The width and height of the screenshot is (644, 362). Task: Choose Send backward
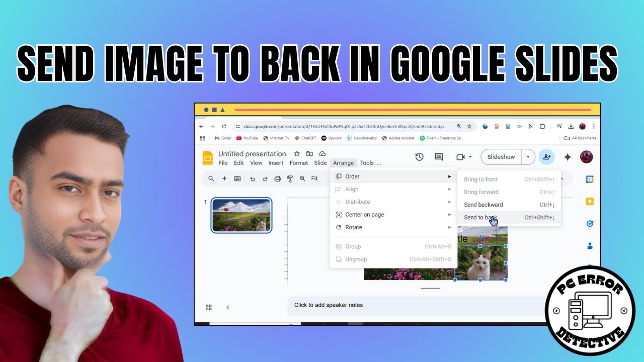click(509, 205)
